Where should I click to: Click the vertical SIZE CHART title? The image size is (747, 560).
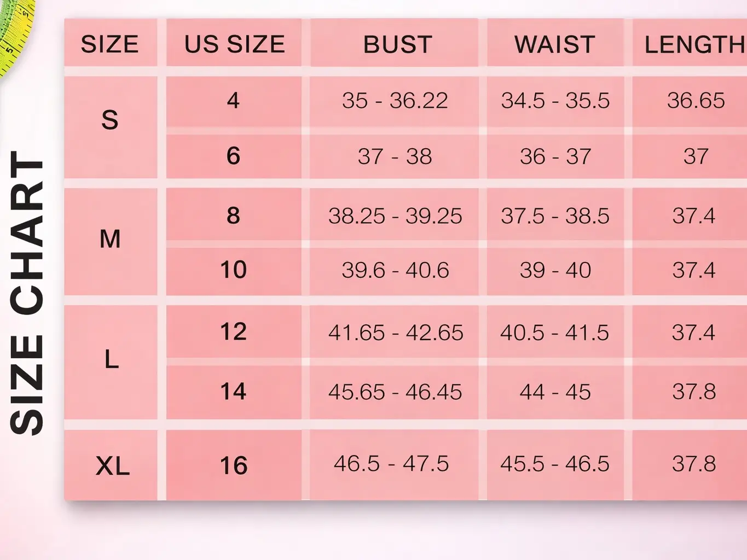coord(27,293)
